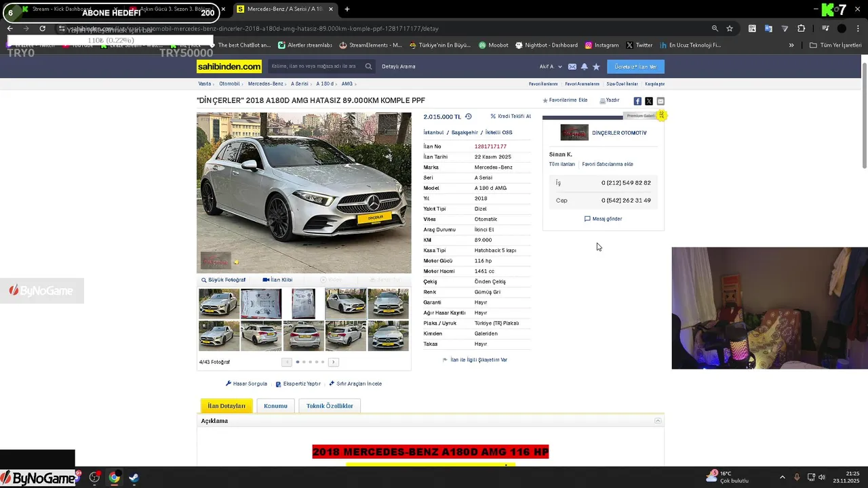Open Chrome from taskbar

114,477
